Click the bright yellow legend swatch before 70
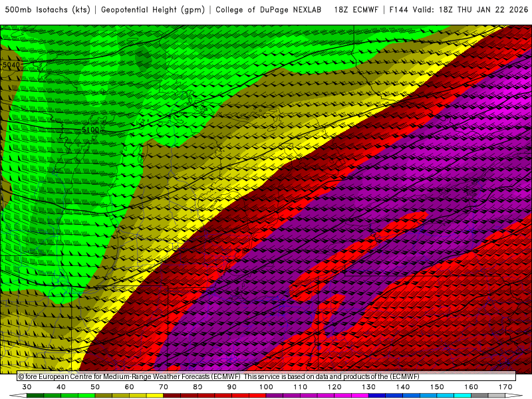Screen dimensions: 532x399 [x=155, y=396]
